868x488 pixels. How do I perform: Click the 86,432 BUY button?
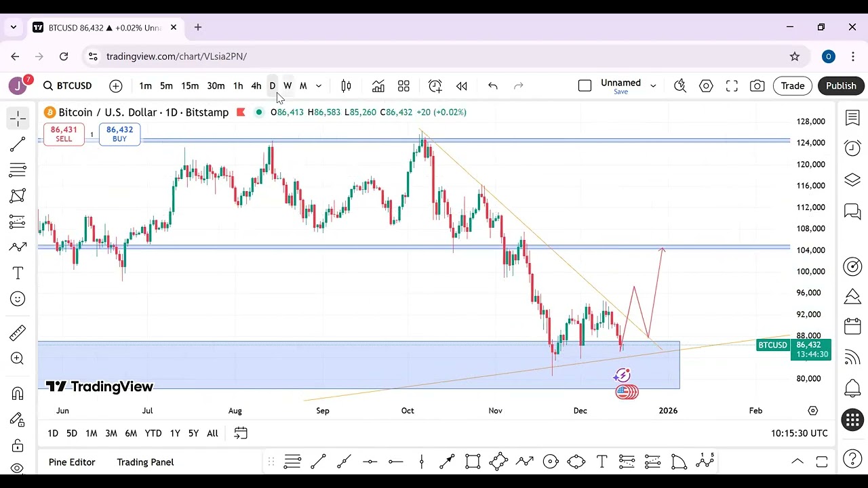click(119, 134)
